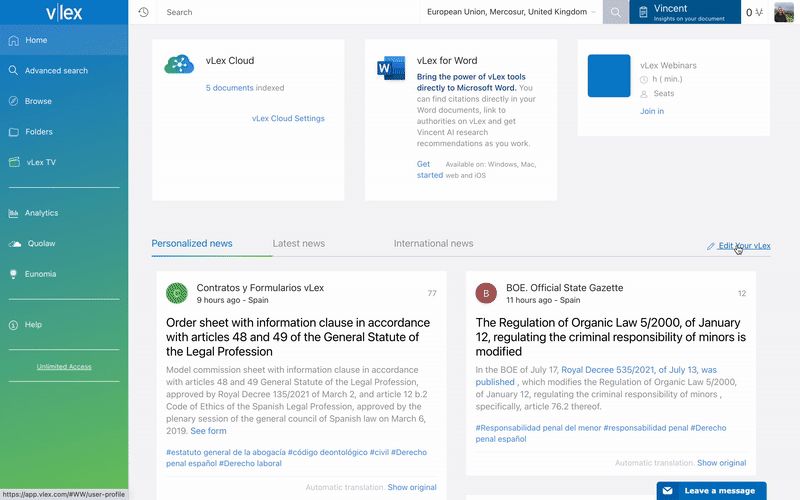Click the vLex logo in sidebar

[x=64, y=12]
